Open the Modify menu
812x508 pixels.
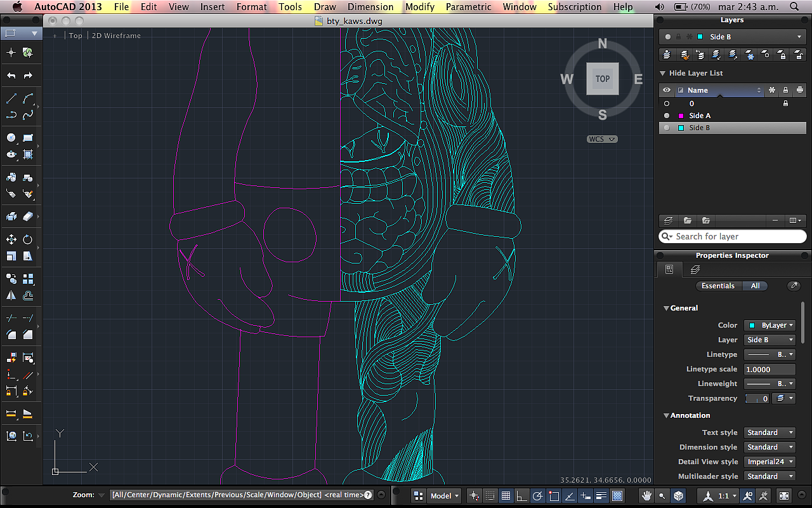coord(420,7)
